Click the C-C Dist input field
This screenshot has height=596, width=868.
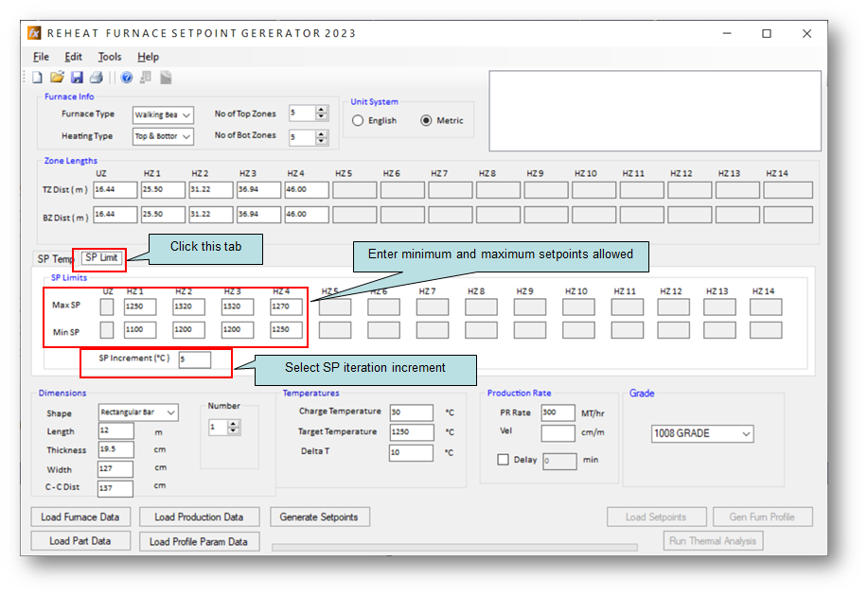115,489
